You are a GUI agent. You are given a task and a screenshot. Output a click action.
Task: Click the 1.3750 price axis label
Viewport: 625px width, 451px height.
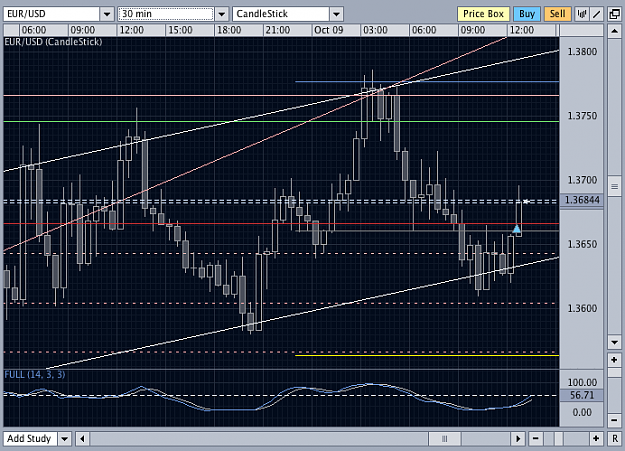pyautogui.click(x=582, y=116)
